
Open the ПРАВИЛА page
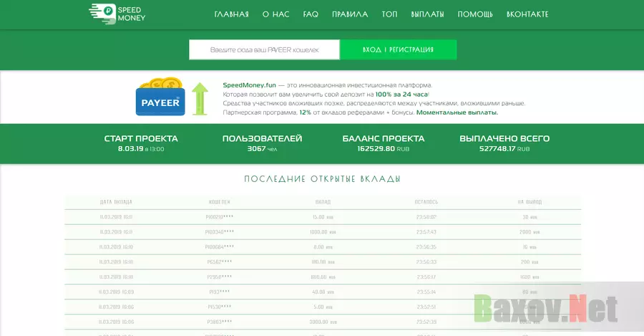click(350, 14)
